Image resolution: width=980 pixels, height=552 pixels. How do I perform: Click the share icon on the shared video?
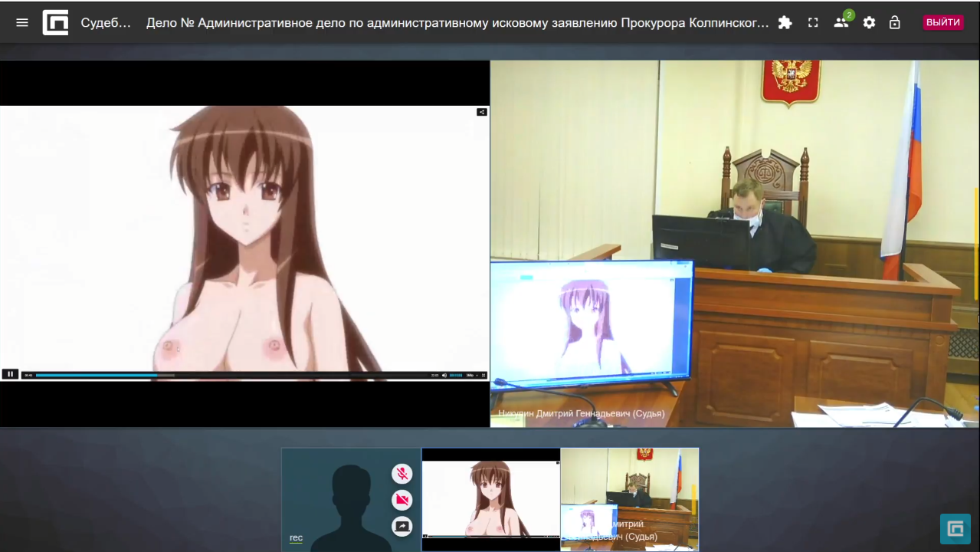pos(482,112)
